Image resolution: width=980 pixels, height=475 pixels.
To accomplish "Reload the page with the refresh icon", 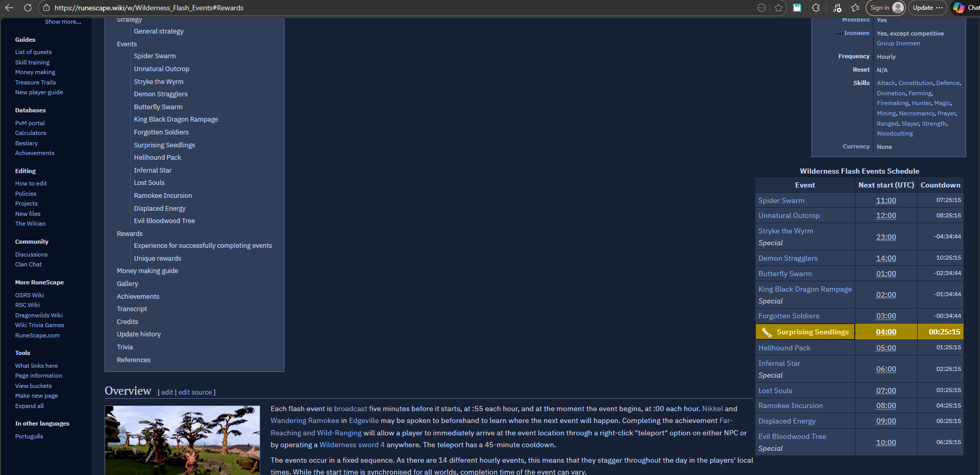I will [x=28, y=8].
